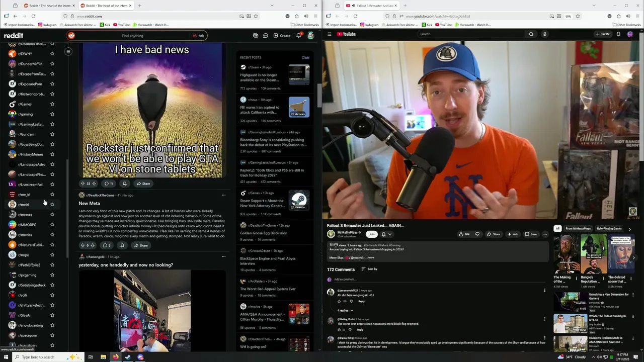Image resolution: width=644 pixels, height=362 pixels.
Task: Go back in Reddit browser window
Action: tap(15, 16)
